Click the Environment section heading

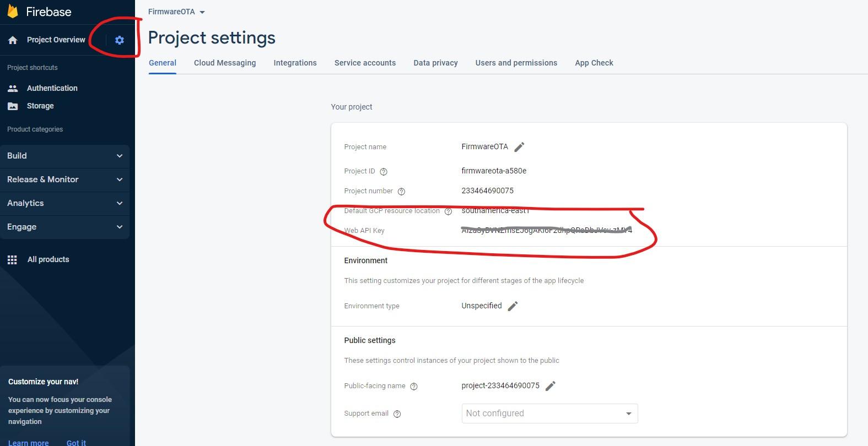[365, 260]
